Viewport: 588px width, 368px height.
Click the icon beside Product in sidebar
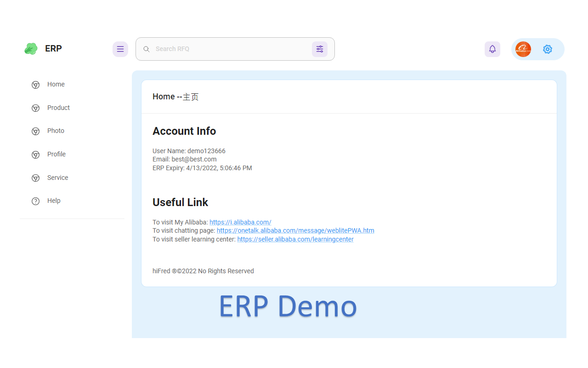coord(35,108)
